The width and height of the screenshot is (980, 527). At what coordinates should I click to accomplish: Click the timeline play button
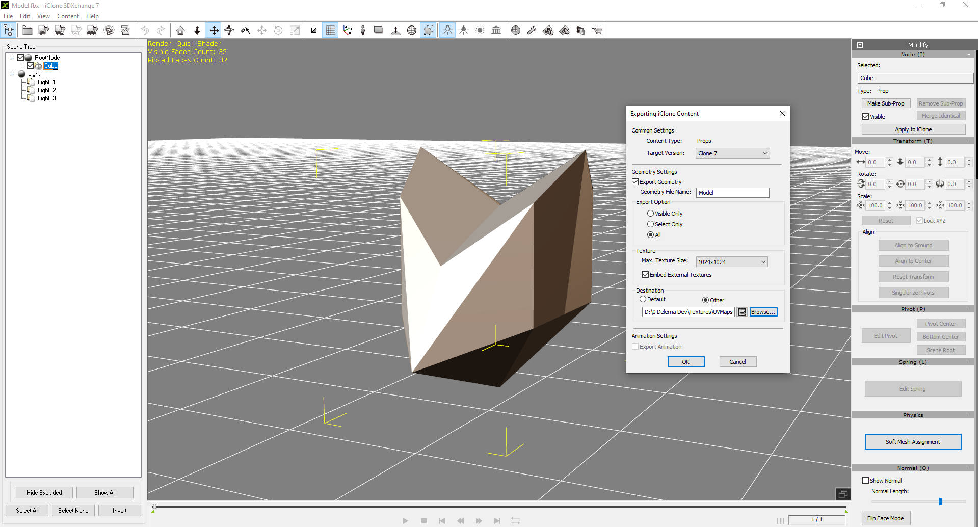(x=406, y=520)
